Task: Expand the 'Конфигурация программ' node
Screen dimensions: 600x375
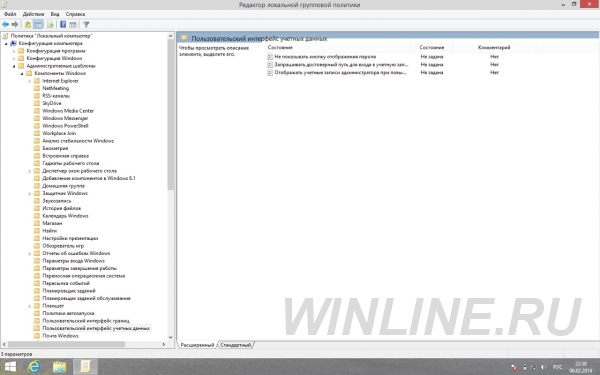Action: (14, 51)
